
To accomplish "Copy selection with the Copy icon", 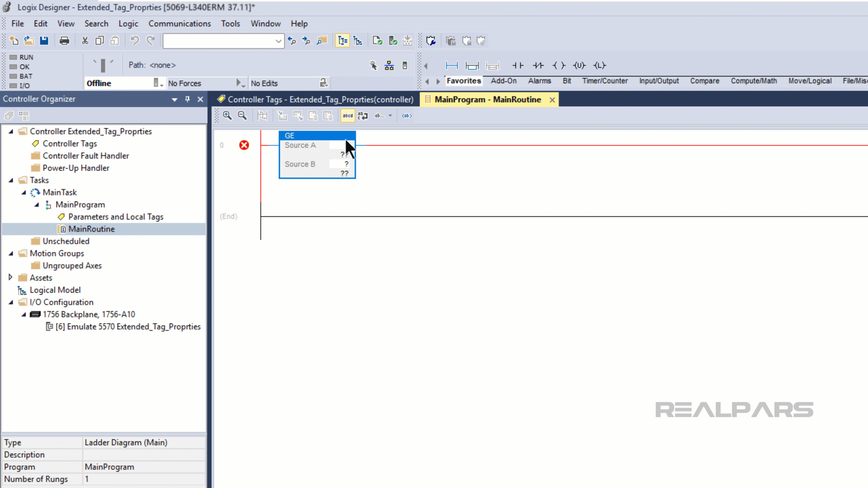I will point(99,41).
